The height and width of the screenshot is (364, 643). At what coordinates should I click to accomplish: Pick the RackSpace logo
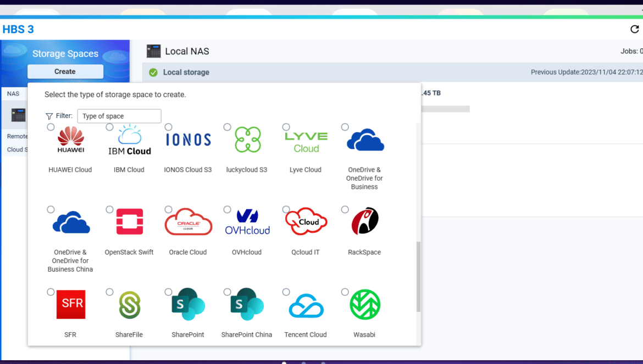coord(365,221)
